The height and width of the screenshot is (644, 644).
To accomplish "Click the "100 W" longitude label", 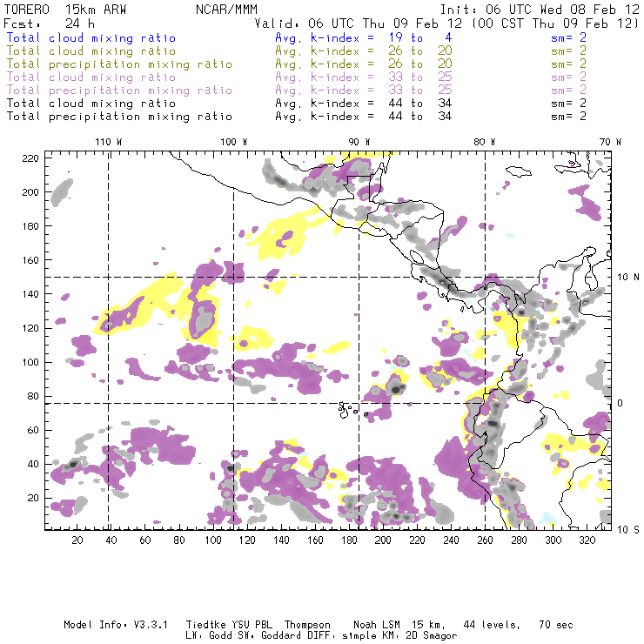I will point(234,142).
